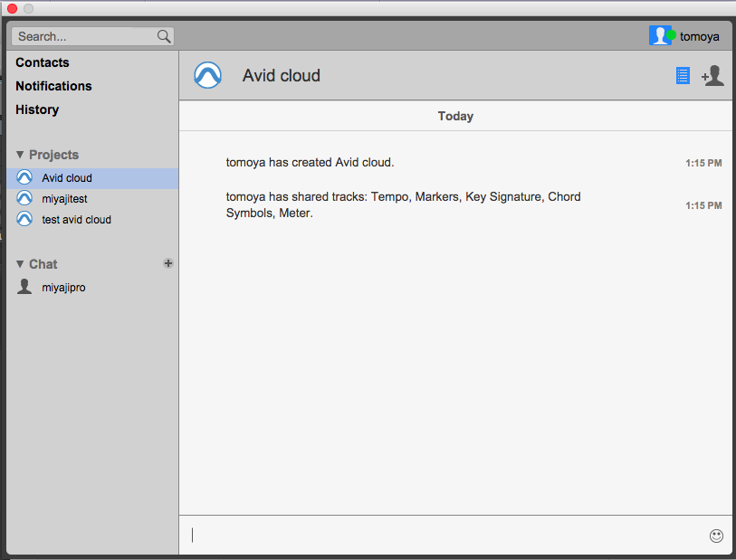Click the 1:15 PM timestamp of shared tracks message
736x560 pixels.
[703, 205]
